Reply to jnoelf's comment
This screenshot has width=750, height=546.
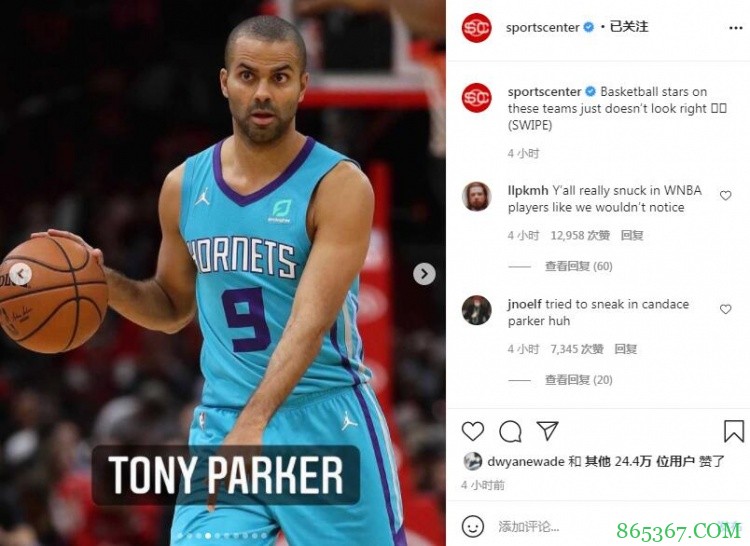coord(626,349)
